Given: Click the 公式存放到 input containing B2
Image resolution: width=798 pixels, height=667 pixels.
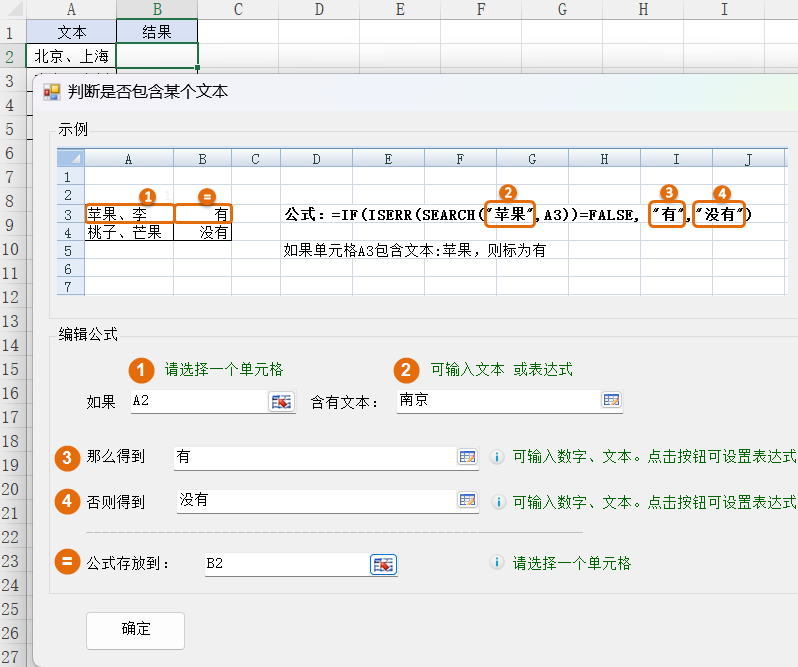Looking at the screenshot, I should tap(285, 564).
